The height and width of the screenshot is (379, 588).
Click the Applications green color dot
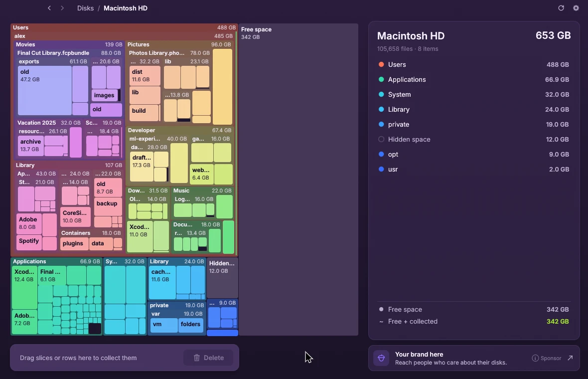(x=381, y=80)
